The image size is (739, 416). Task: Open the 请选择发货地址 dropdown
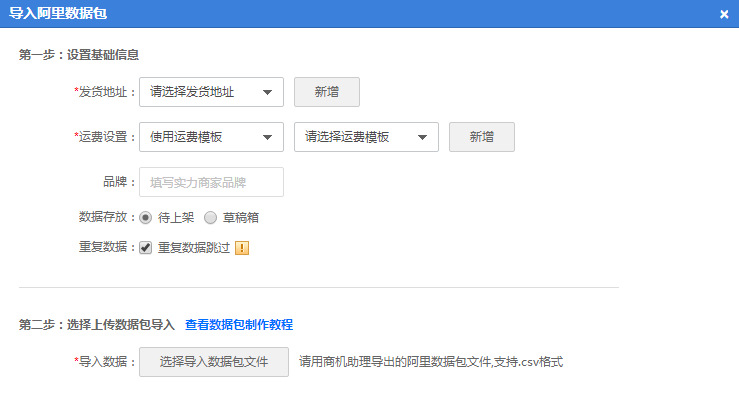(211, 92)
